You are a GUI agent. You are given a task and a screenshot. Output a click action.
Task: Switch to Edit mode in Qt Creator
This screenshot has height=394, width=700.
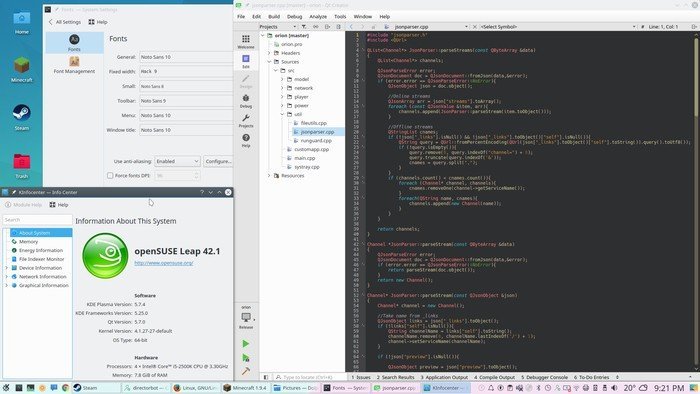(x=246, y=62)
